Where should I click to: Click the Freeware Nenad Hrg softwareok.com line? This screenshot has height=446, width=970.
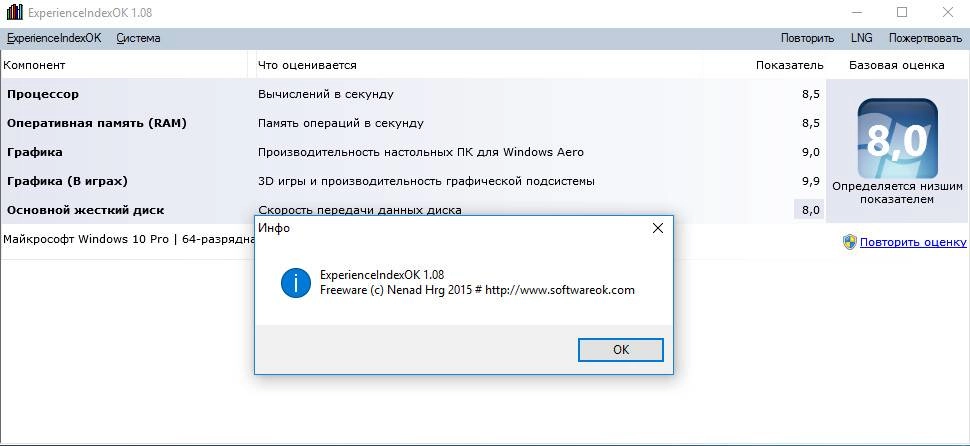[x=477, y=289]
